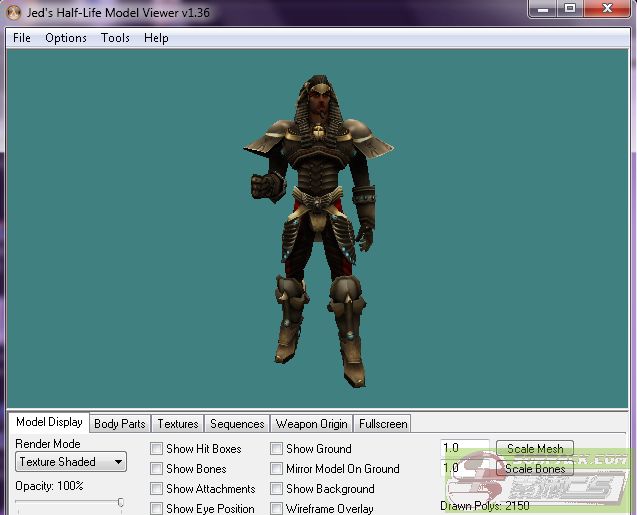Click the Scale Bones button

click(535, 468)
